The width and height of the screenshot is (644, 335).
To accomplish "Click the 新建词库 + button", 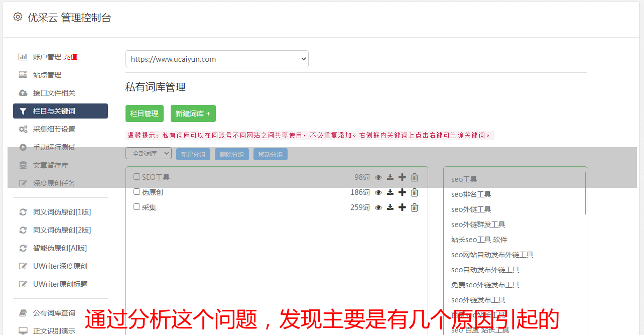I will coord(193,114).
